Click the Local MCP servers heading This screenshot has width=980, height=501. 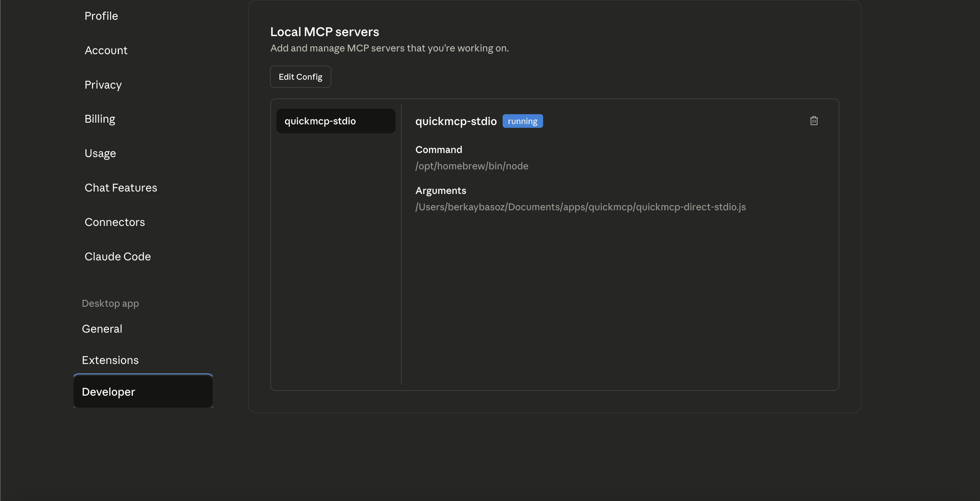(x=324, y=31)
